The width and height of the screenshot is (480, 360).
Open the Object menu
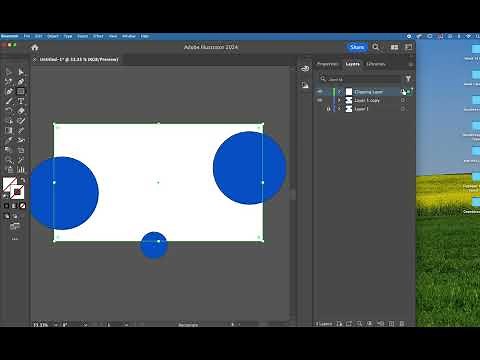(x=53, y=36)
